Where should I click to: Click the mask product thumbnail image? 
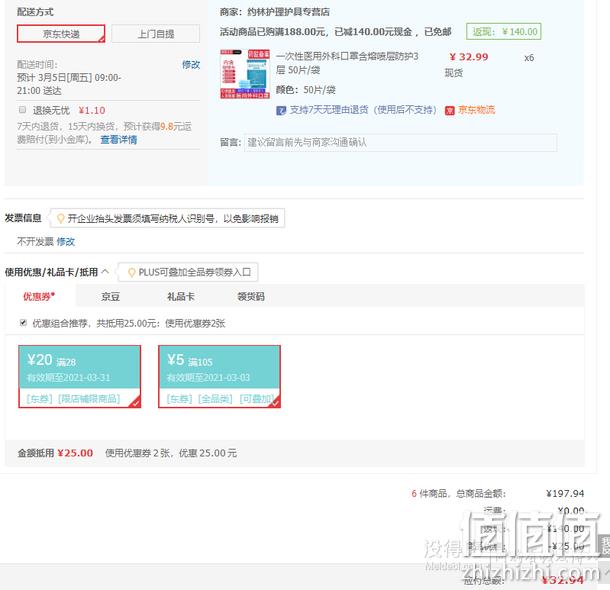tap(245, 74)
